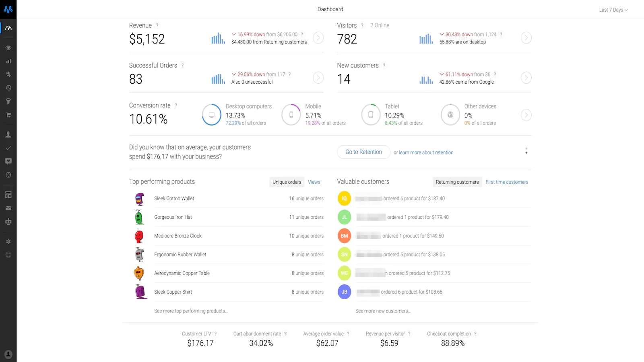Expand Revenue details with circled arrow
This screenshot has height=362, width=644.
click(318, 38)
